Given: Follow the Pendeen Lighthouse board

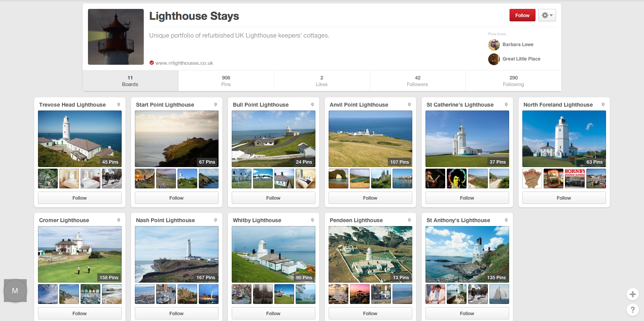Looking at the screenshot, I should (370, 313).
